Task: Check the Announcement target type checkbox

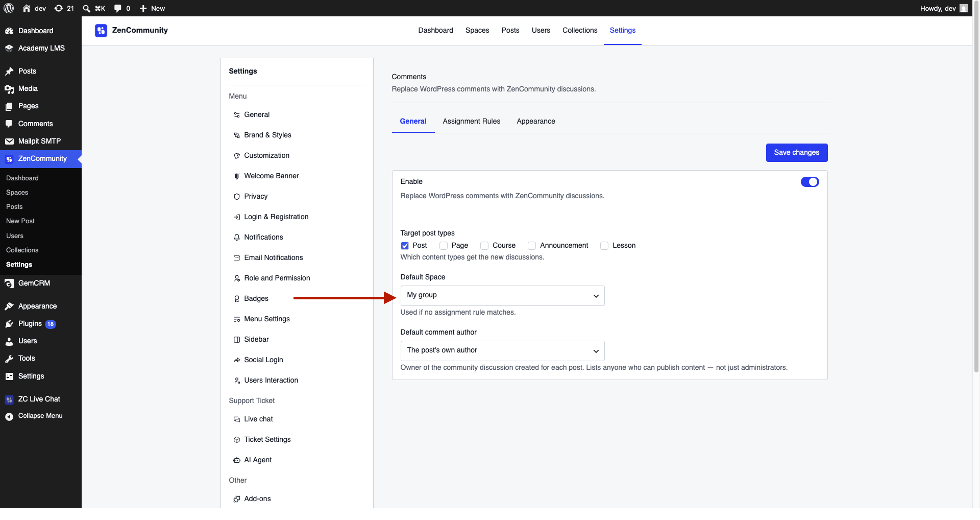Action: pyautogui.click(x=532, y=246)
